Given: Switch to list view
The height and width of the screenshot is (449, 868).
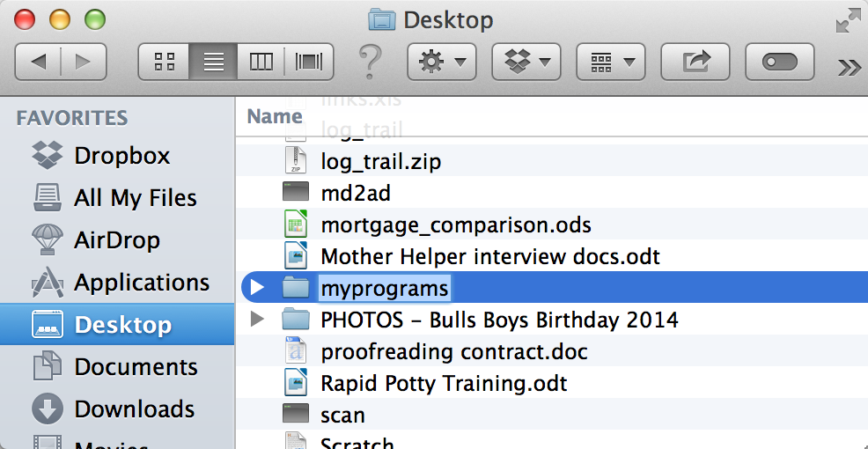Looking at the screenshot, I should (213, 62).
